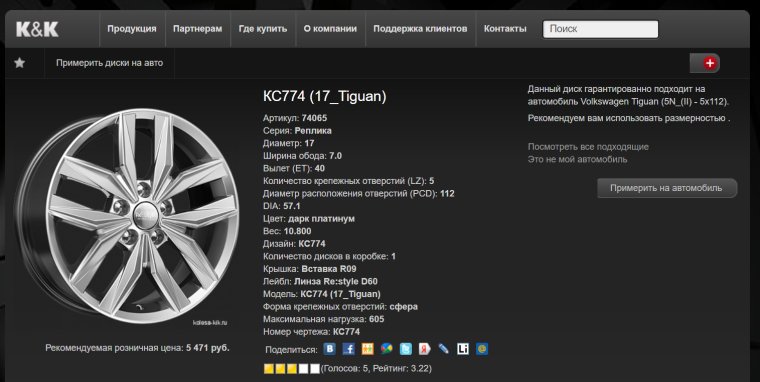Open the Контакты menu
The image size is (760, 382).
coord(505,29)
